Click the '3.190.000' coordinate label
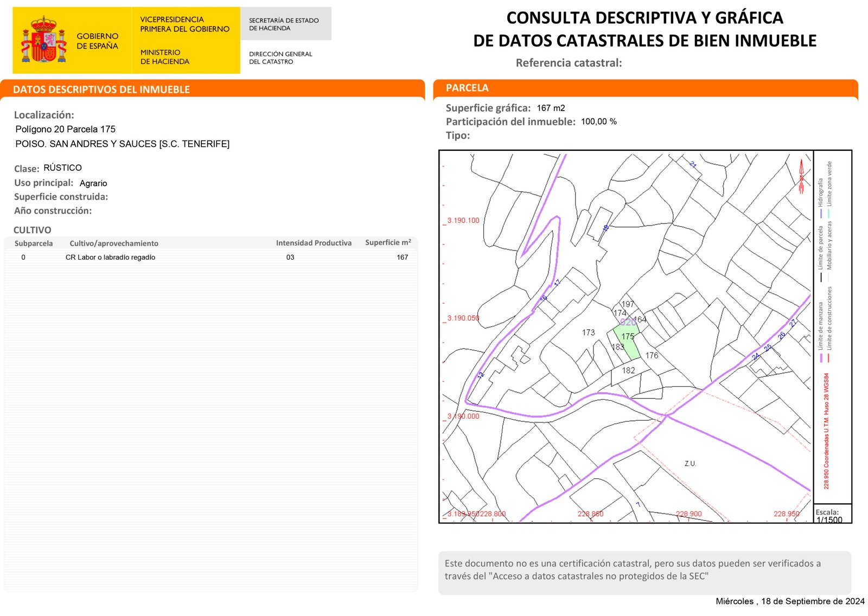 click(463, 416)
